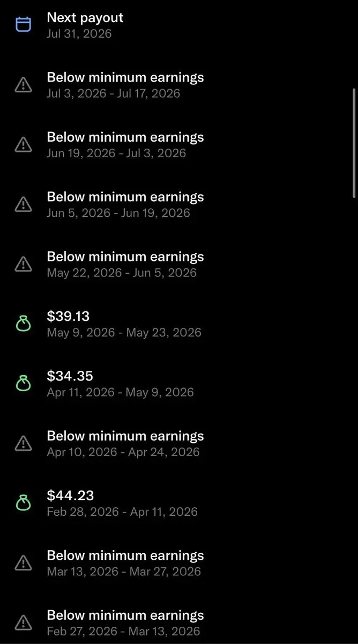This screenshot has width=358, height=644.
Task: Select Below minimum earnings Jun 5 - Jun 19
Action: pyautogui.click(x=179, y=204)
